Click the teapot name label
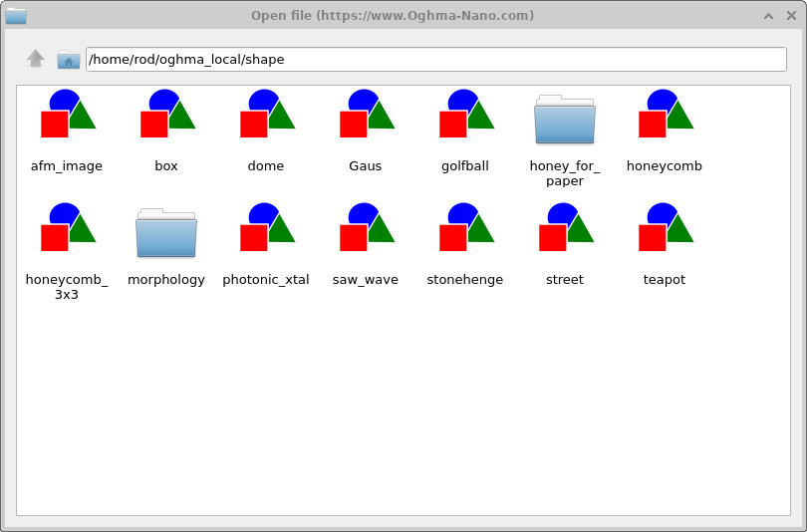The image size is (807, 532). tap(665, 280)
